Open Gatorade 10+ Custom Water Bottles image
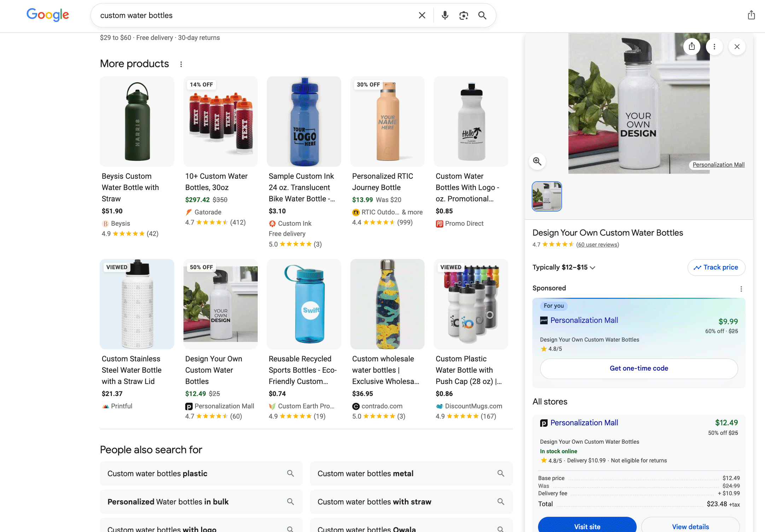The image size is (765, 532). (220, 121)
